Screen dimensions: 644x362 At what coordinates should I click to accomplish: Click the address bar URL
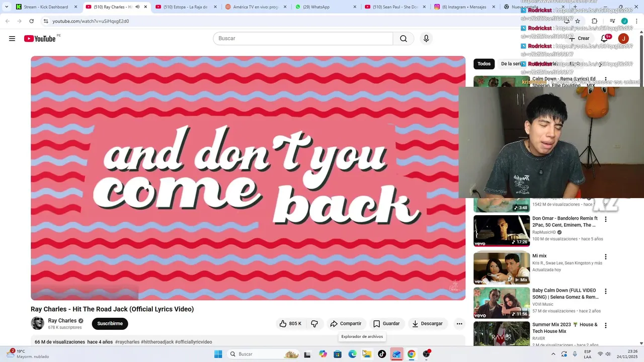(91, 21)
